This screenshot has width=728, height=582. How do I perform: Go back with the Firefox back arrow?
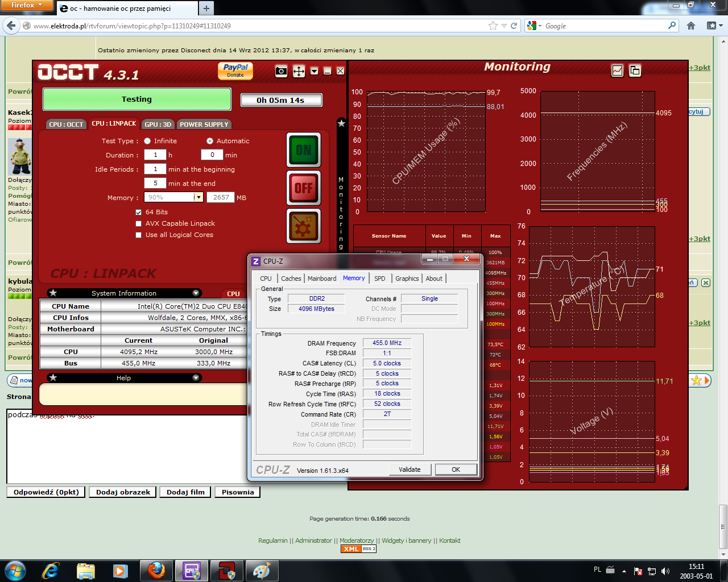(x=11, y=26)
